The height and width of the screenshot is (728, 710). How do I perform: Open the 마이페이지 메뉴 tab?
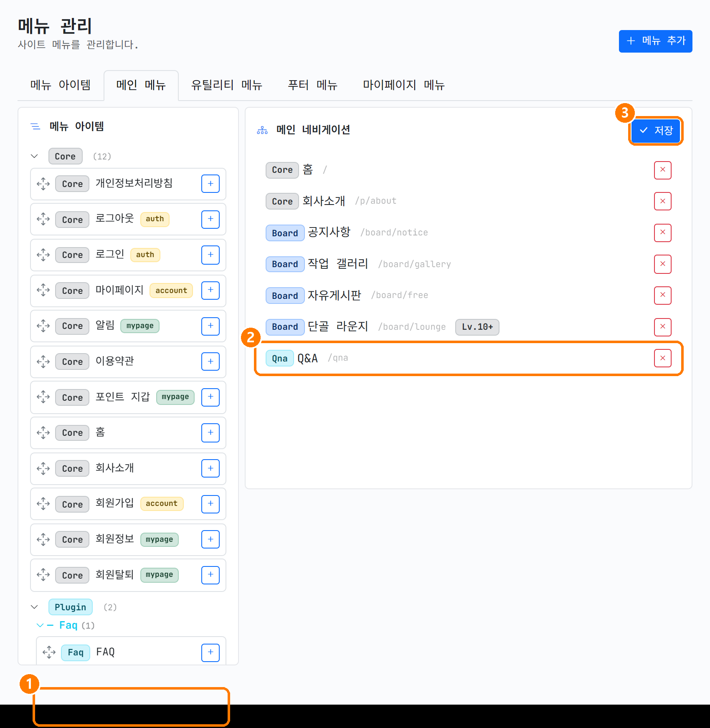click(404, 85)
